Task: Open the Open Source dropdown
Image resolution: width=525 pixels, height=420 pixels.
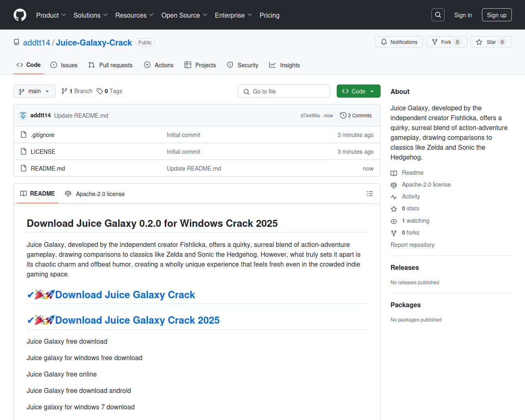Action: click(184, 15)
